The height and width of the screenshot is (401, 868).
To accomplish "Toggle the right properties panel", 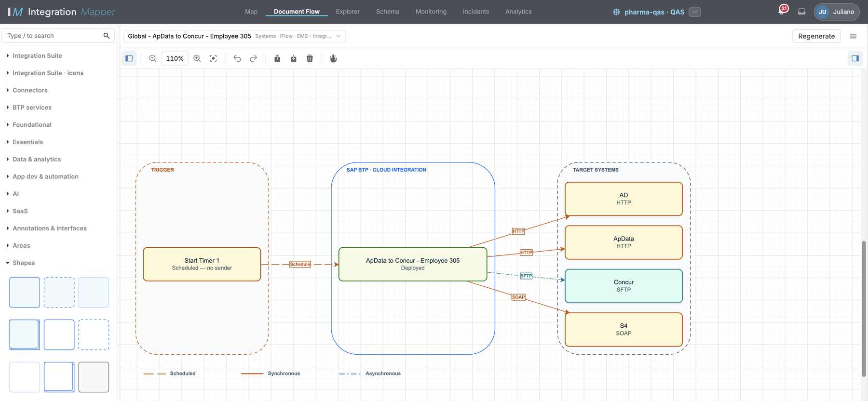I will point(855,58).
